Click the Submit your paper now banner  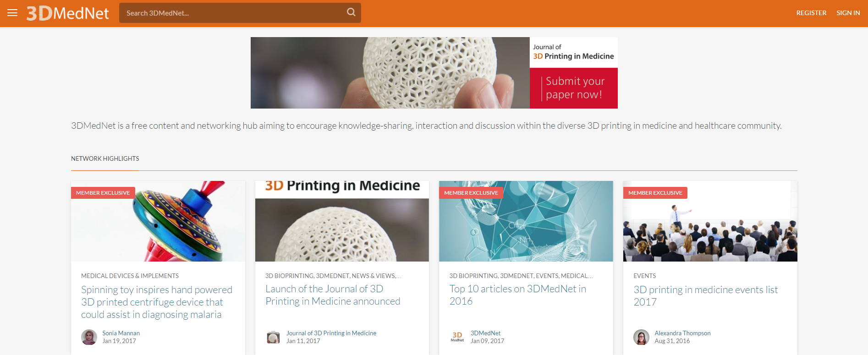click(x=434, y=73)
